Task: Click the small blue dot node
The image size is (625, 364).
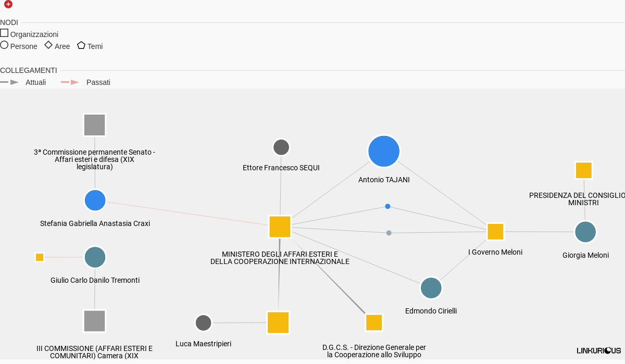Action: click(x=387, y=207)
